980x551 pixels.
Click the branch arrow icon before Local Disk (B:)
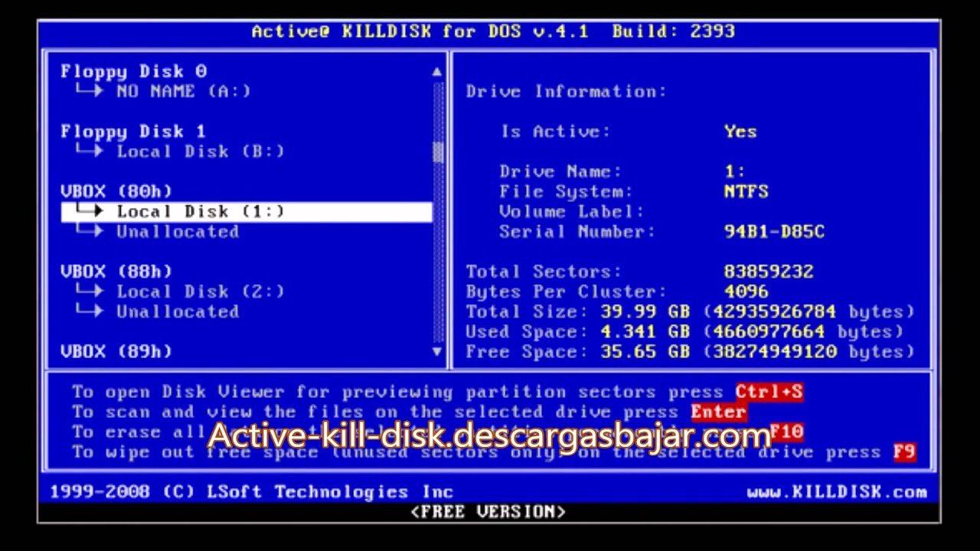[90, 150]
